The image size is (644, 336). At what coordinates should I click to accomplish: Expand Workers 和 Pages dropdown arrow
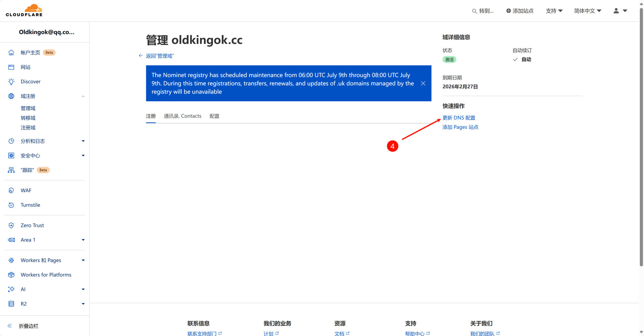[x=83, y=260]
